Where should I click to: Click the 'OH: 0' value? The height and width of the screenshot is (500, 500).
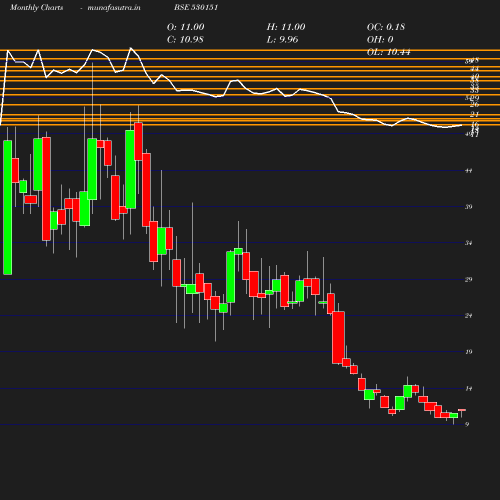[x=380, y=39]
